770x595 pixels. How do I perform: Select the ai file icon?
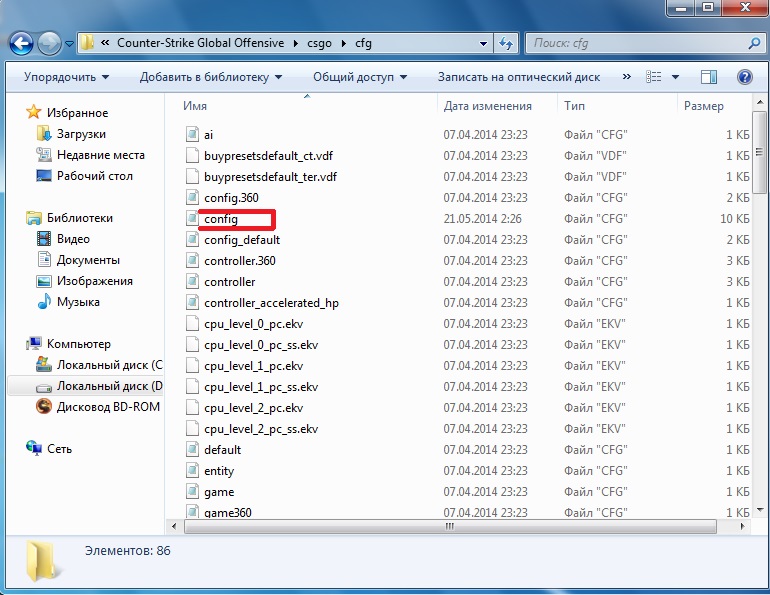coord(192,135)
